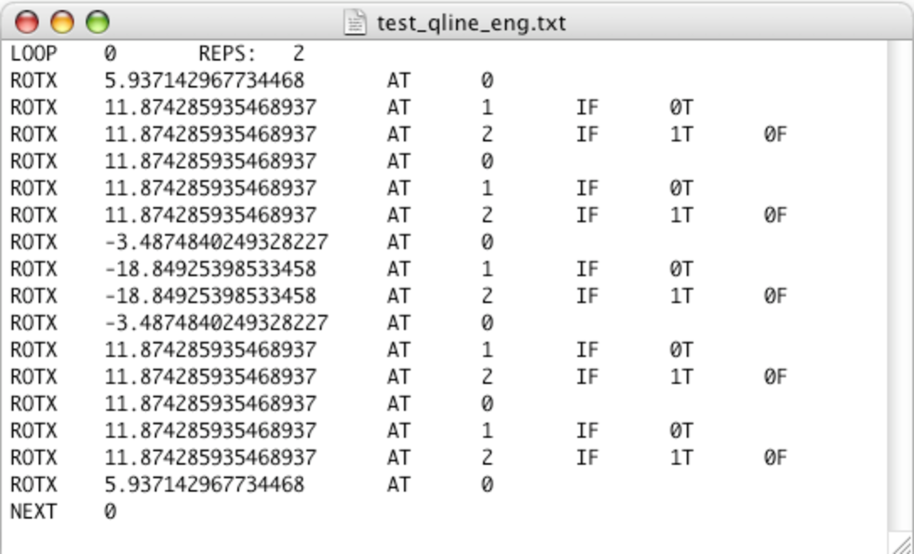Click the first 5.937142967734468 value

tap(205, 80)
